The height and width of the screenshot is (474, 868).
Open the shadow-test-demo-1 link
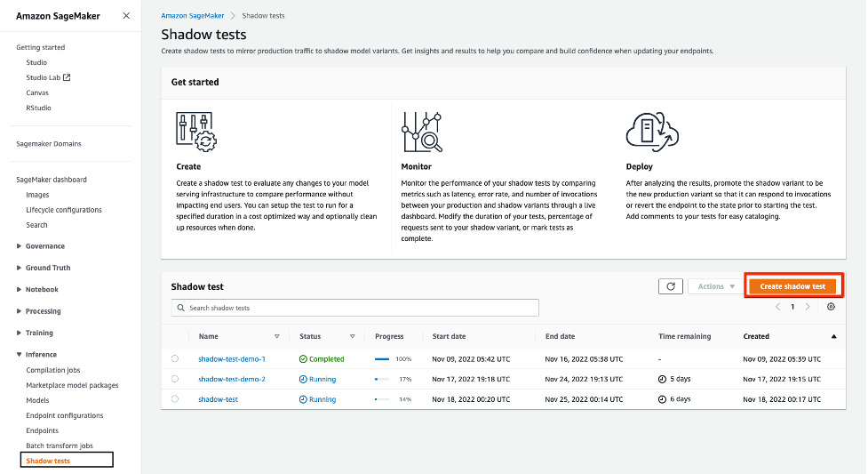pos(232,359)
